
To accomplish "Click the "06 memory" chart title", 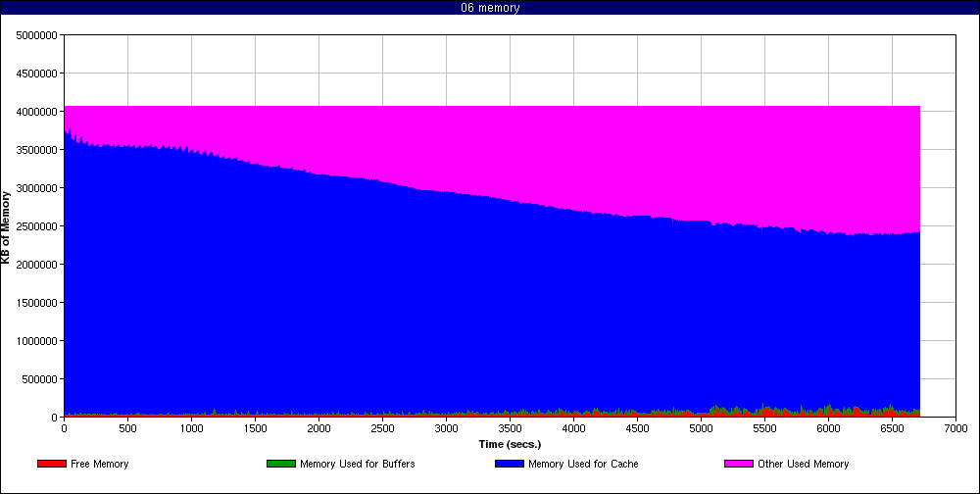I will point(490,8).
